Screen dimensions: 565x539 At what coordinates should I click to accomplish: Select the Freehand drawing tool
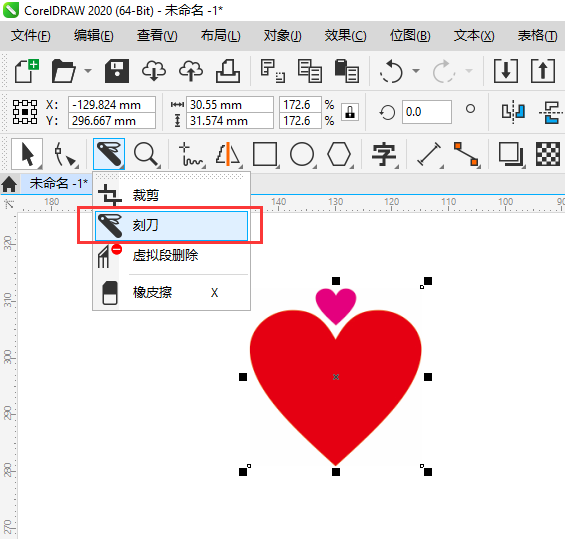191,154
